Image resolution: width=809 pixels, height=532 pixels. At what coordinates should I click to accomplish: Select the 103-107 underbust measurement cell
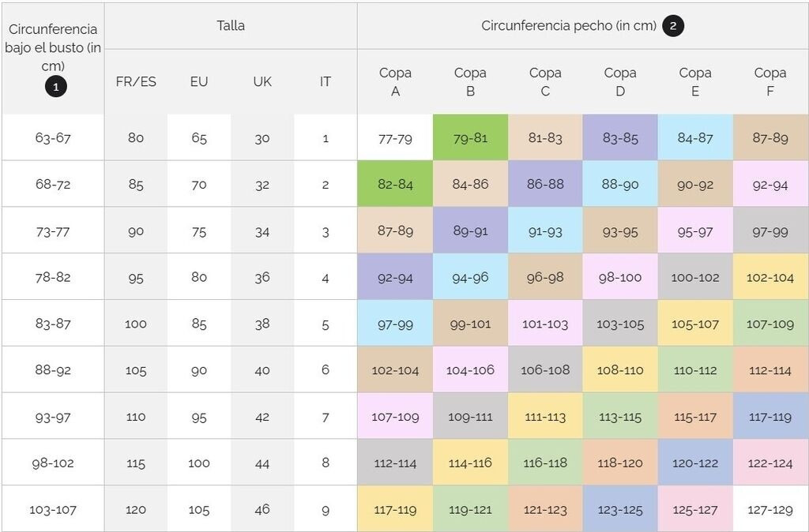point(53,510)
